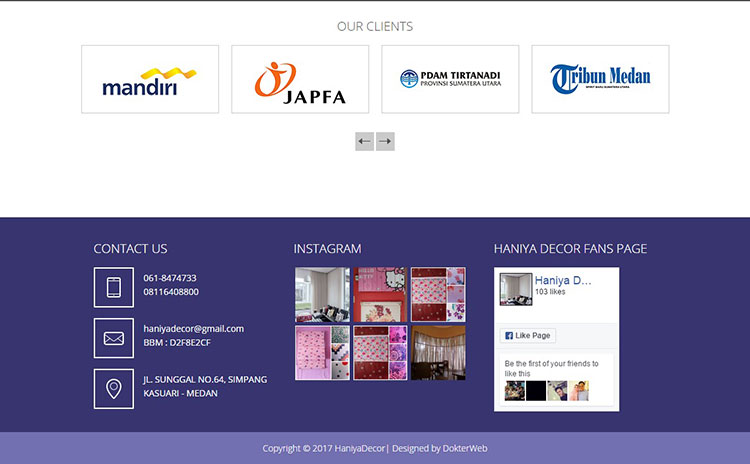The height and width of the screenshot is (464, 750).
Task: Open the bottom-right Instagram dark curtain photo
Action: pyautogui.click(x=438, y=353)
